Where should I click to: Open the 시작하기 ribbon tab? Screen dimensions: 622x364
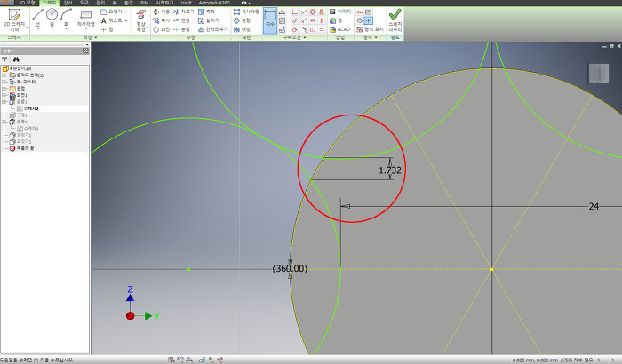164,3
